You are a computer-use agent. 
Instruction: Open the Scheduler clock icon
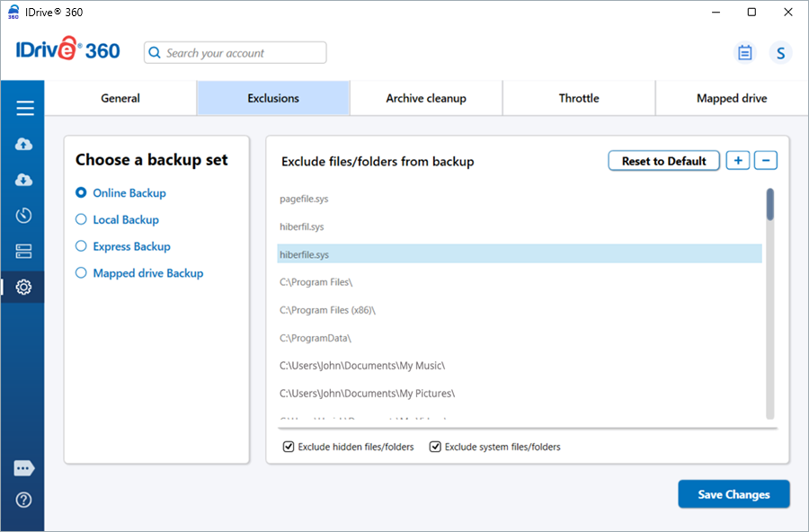pos(24,216)
